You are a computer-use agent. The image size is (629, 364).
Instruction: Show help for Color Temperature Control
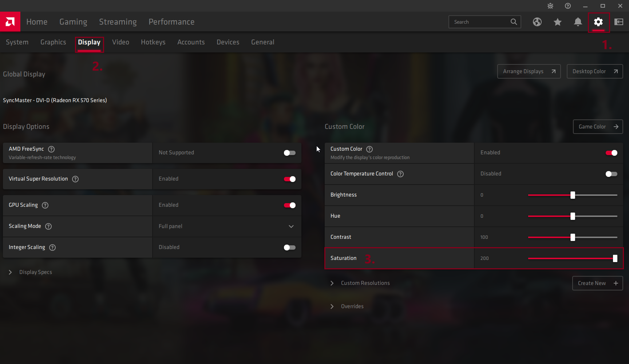pyautogui.click(x=400, y=174)
